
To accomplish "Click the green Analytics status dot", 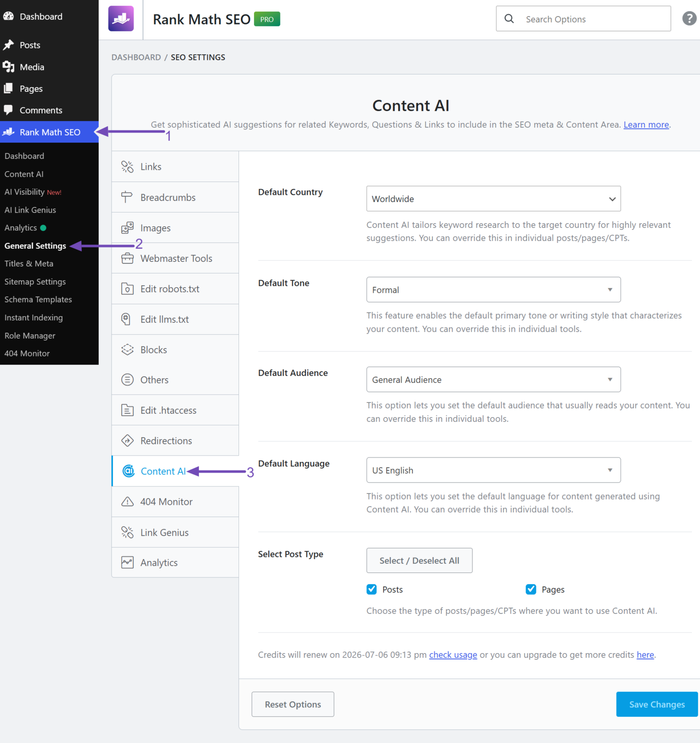I will (x=43, y=227).
